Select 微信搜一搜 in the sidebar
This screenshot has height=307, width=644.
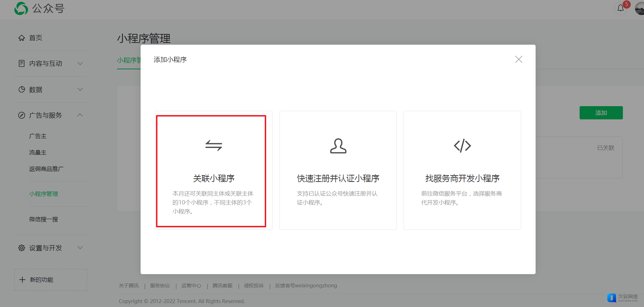tap(44, 219)
